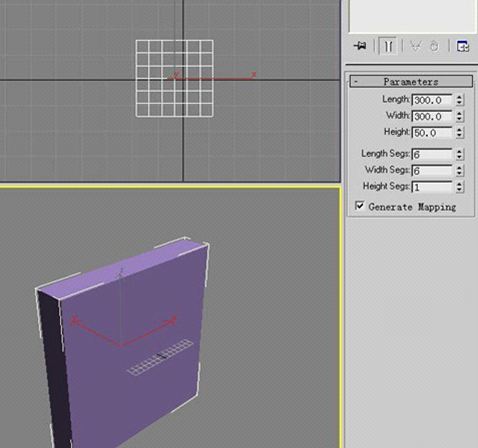
Task: Click the Pin Stack icon
Action: pyautogui.click(x=360, y=46)
